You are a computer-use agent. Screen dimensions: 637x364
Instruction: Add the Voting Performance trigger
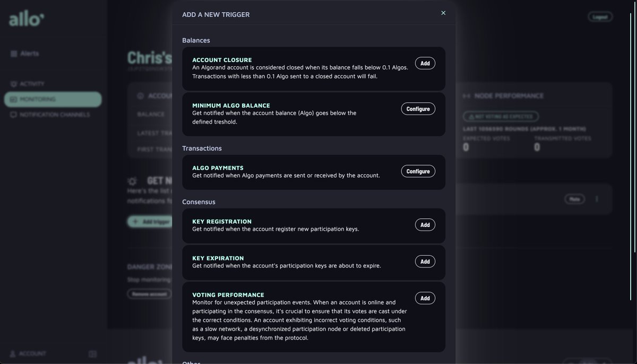(x=425, y=298)
